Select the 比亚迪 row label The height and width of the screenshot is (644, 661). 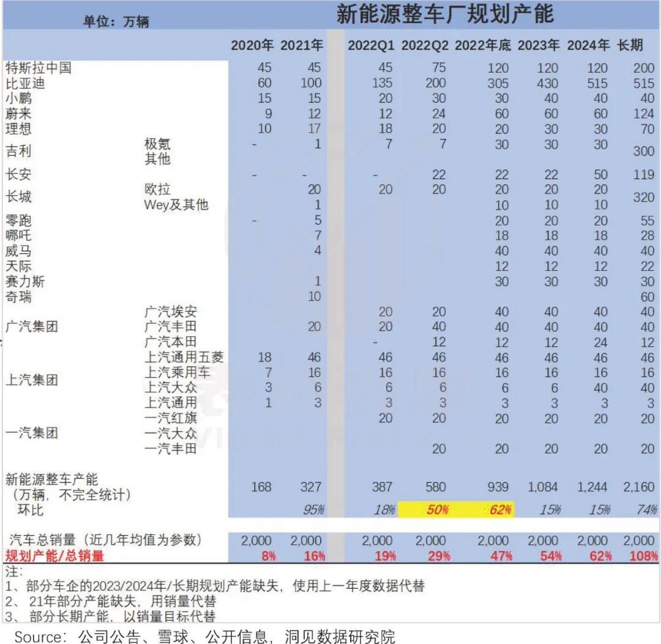[25, 83]
